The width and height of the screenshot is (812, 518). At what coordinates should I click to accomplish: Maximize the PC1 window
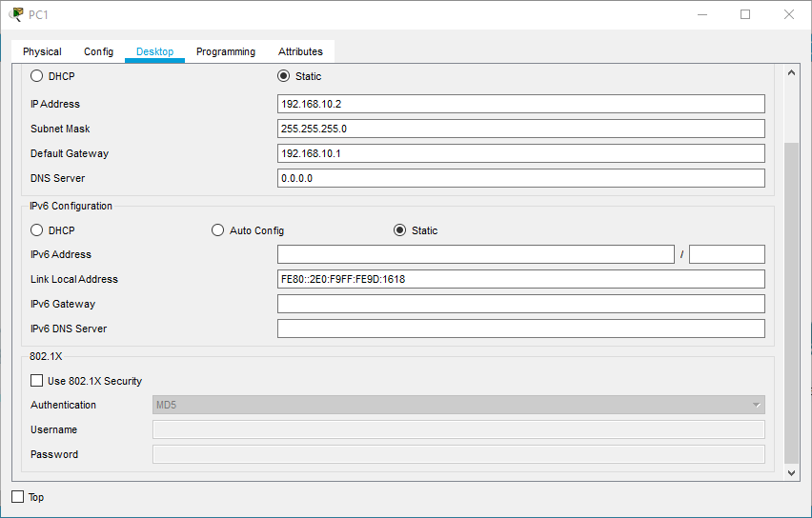[745, 14]
